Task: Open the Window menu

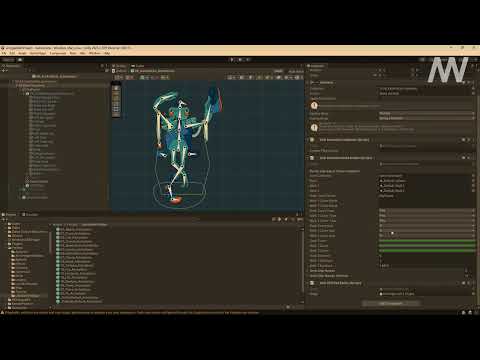Action: pyautogui.click(x=95, y=53)
